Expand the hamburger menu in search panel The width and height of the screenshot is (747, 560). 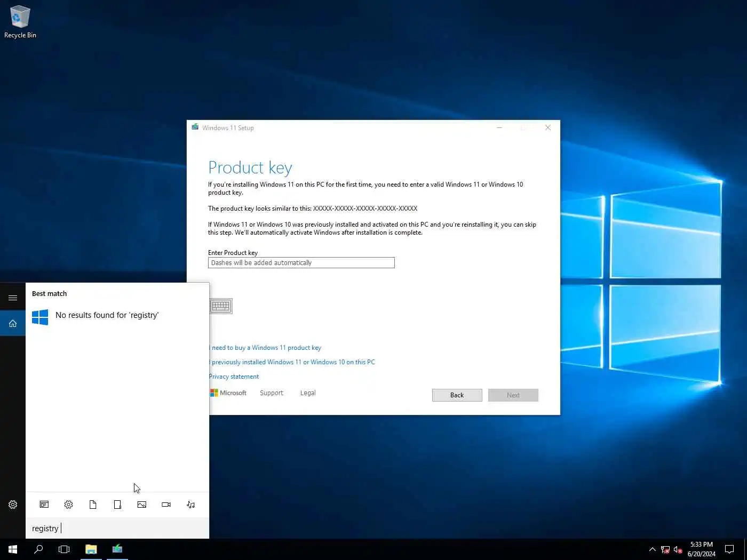pyautogui.click(x=13, y=298)
